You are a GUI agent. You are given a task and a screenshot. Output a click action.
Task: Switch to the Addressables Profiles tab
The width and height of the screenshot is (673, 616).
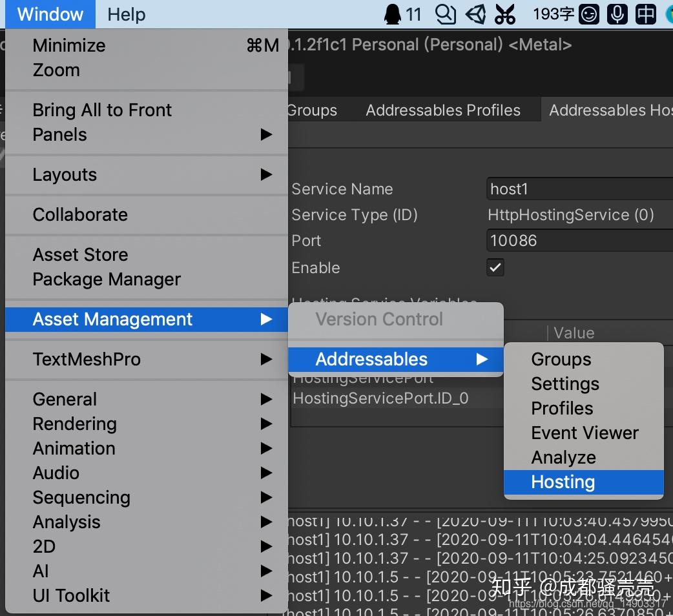(442, 110)
